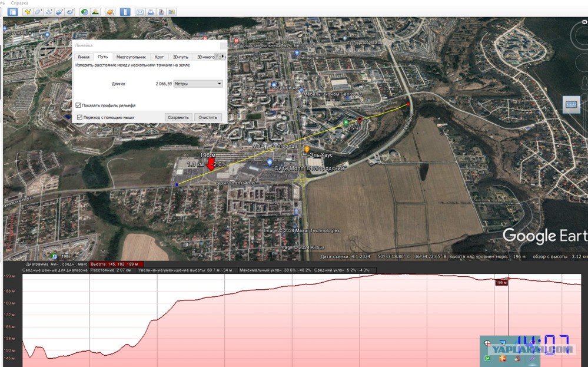Click the Ruler tool icon

(x=125, y=12)
